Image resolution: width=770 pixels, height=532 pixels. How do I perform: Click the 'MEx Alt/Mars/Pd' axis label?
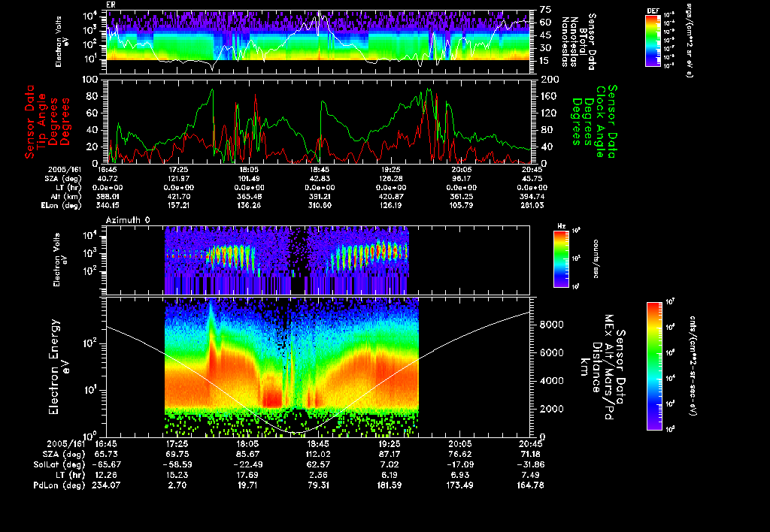click(609, 367)
